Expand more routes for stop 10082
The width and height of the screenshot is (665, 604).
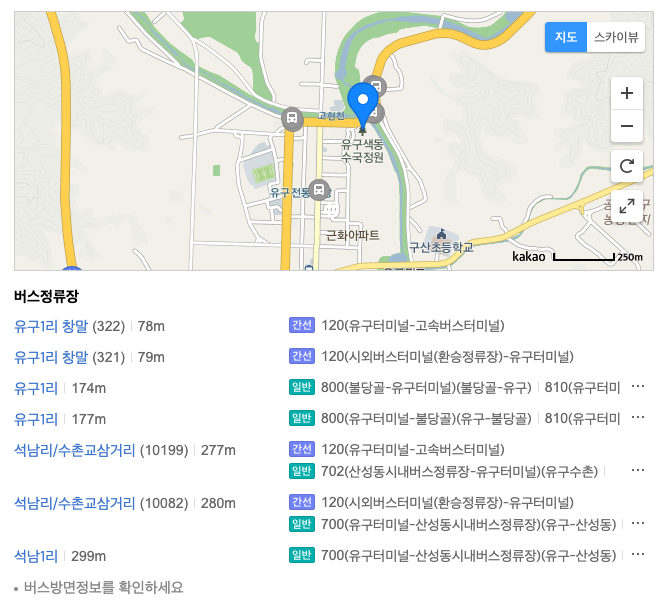pyautogui.click(x=638, y=523)
